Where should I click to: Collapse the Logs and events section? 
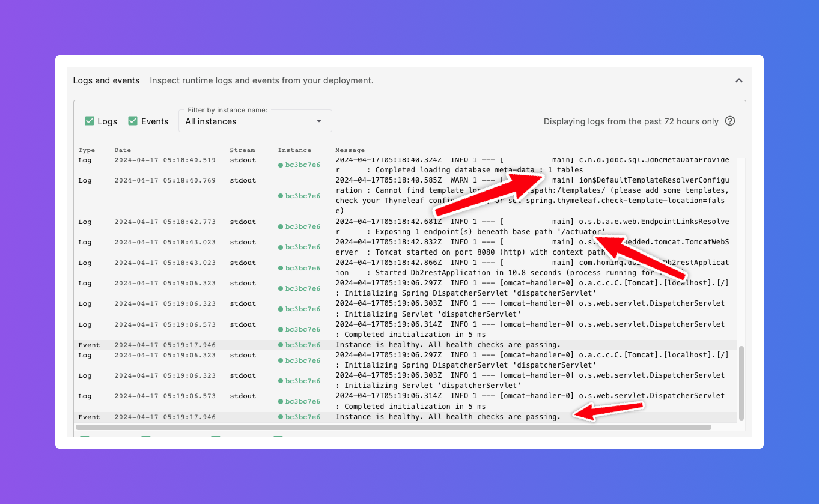(738, 80)
